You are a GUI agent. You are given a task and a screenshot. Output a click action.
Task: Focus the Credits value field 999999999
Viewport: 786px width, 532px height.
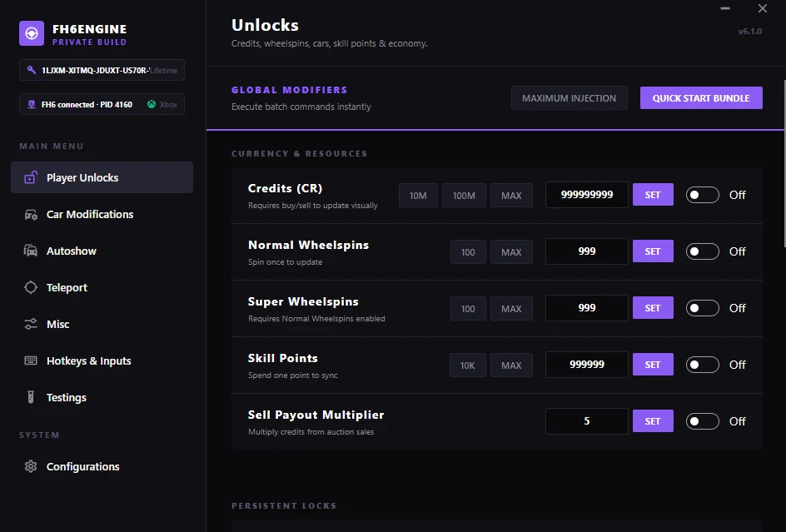586,195
